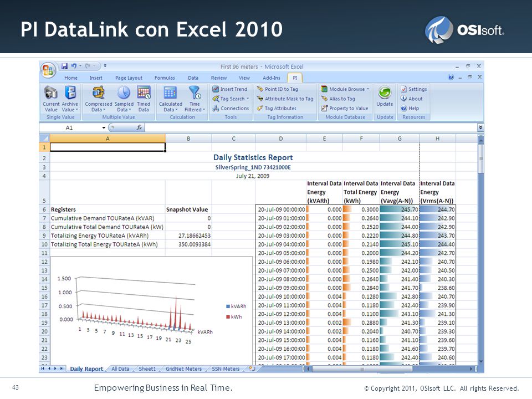The height and width of the screenshot is (399, 532).
Task: Click the horizontal scrollbar thumb
Action: 362,369
